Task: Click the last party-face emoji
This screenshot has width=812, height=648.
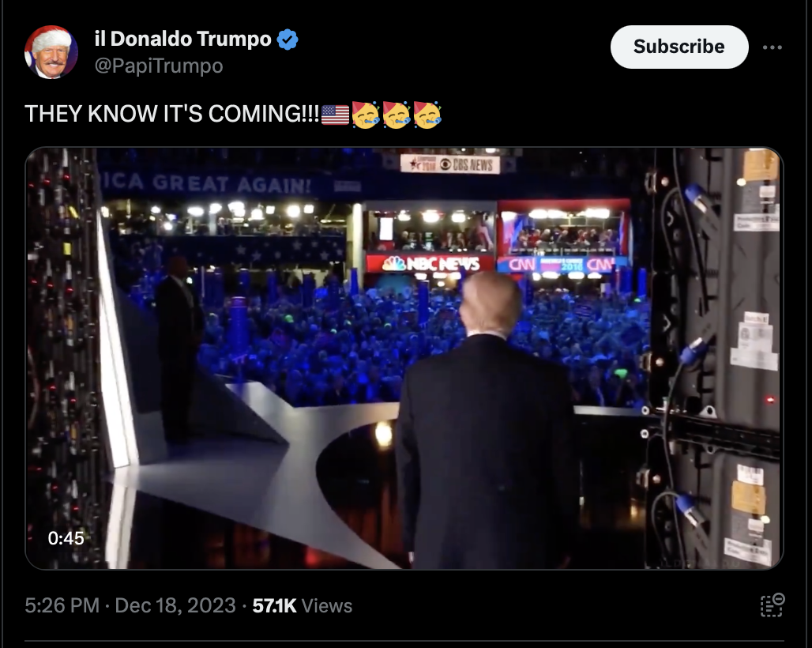Action: pos(427,115)
